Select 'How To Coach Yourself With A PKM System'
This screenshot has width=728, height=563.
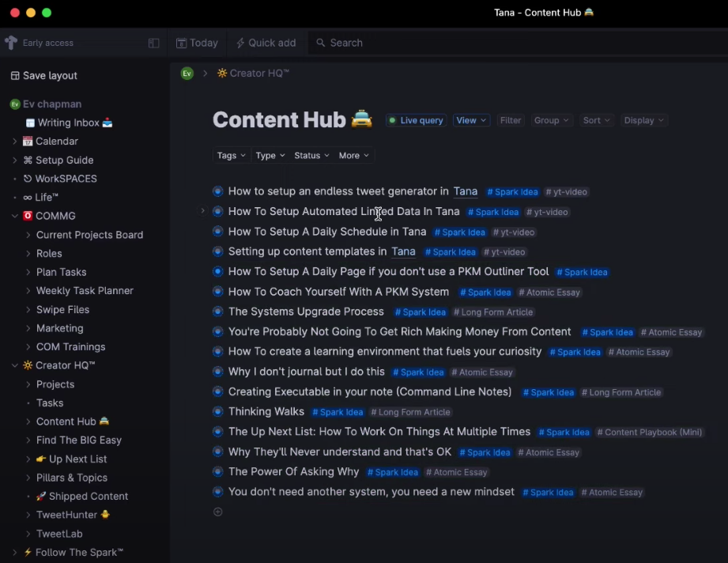tap(338, 292)
